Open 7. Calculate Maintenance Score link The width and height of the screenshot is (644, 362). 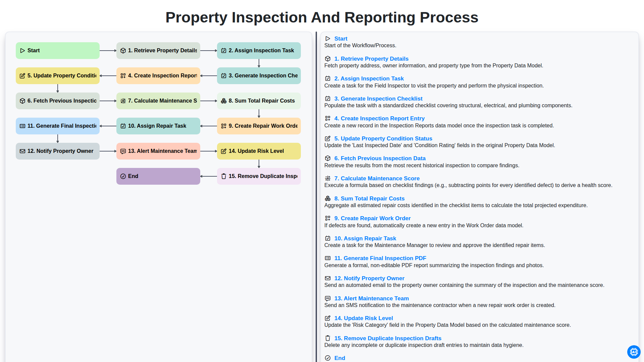(x=377, y=178)
